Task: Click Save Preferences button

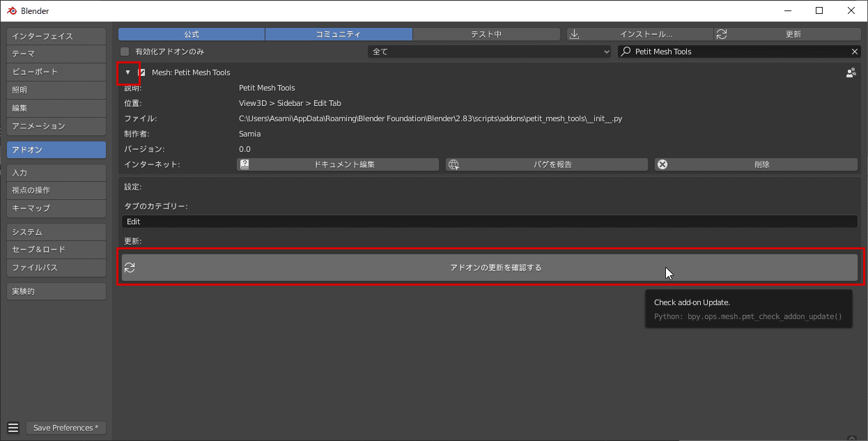Action: click(66, 428)
